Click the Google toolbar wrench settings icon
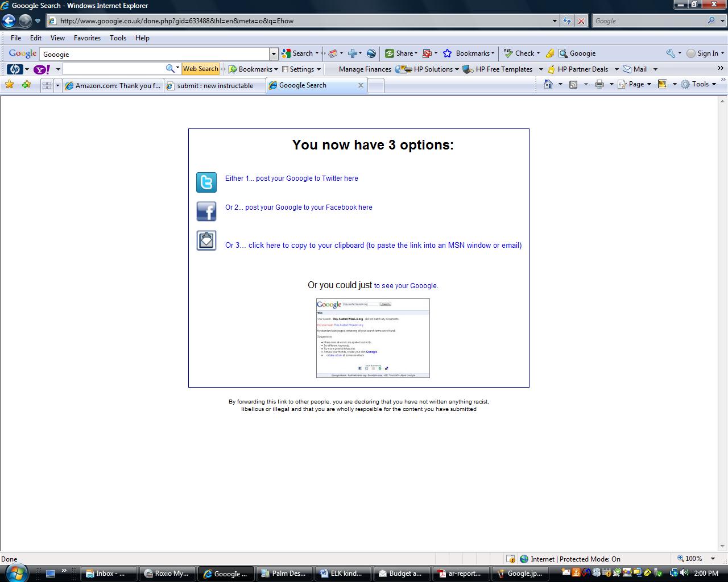Image resolution: width=728 pixels, height=582 pixels. coord(671,53)
